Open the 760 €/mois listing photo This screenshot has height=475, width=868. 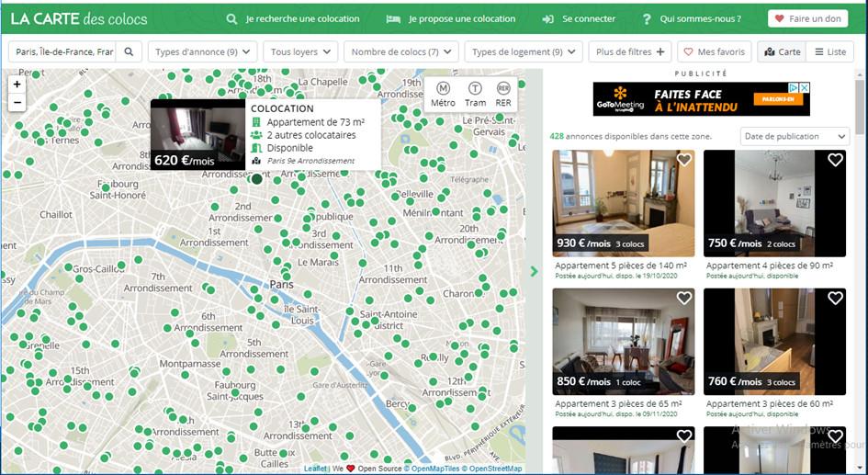pyautogui.click(x=774, y=342)
